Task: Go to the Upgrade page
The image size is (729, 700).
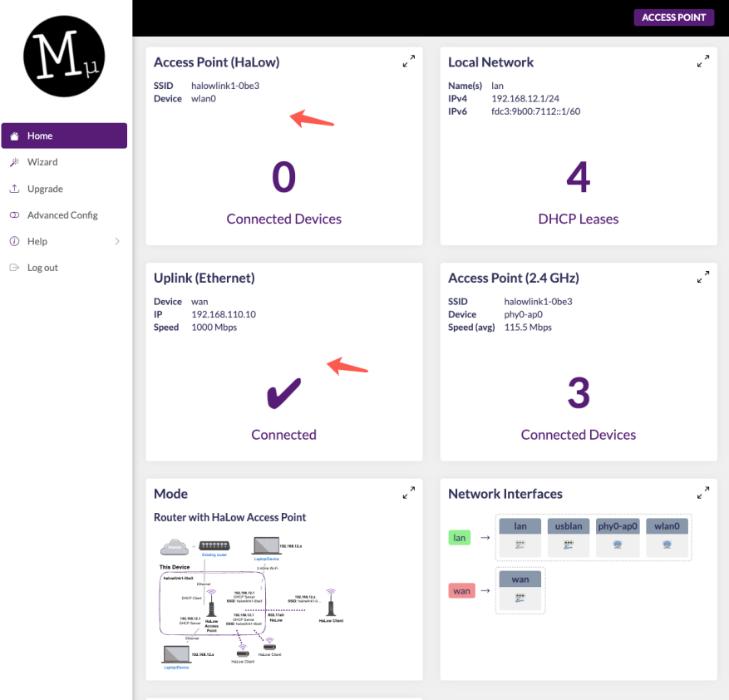Action: coord(45,189)
